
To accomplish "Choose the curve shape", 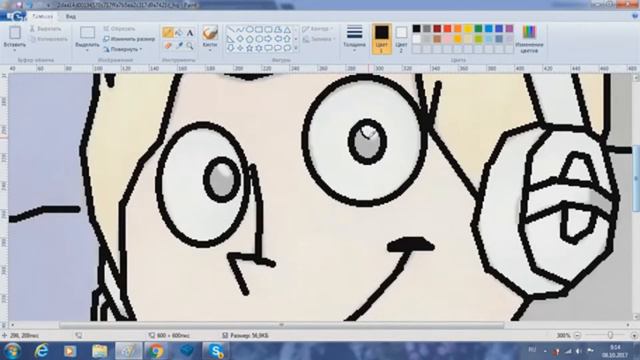I will (240, 30).
